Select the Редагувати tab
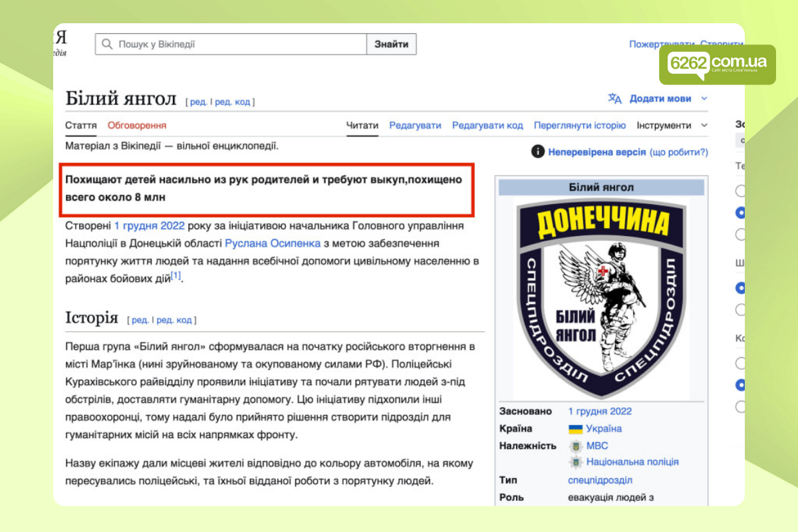798x532 pixels. (415, 125)
